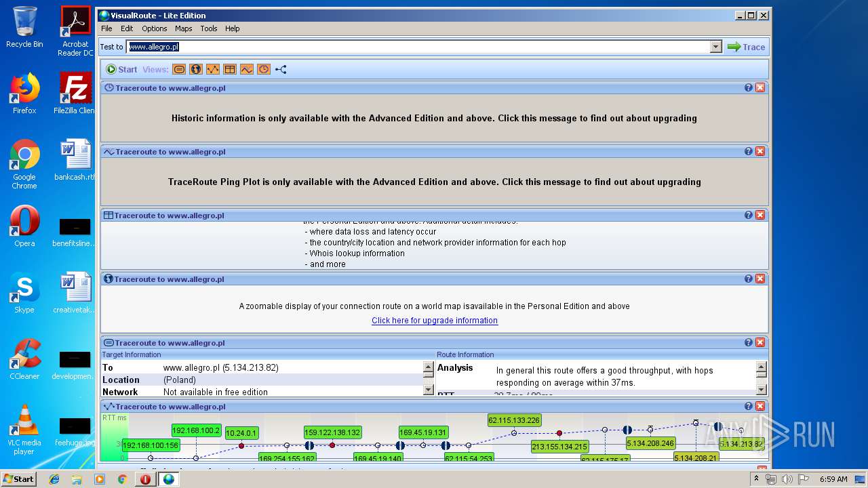Click target address www.allegro.pl (5.134.213.82)

(x=221, y=367)
